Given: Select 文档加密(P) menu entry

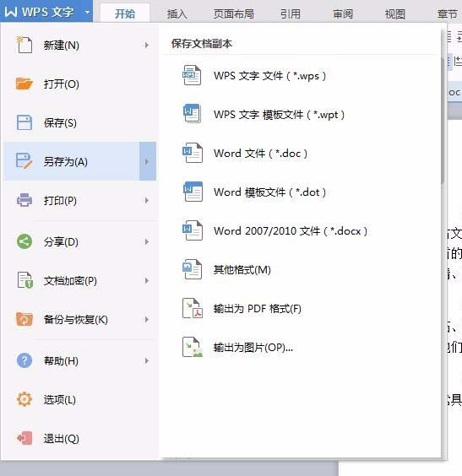Looking at the screenshot, I should (80, 280).
